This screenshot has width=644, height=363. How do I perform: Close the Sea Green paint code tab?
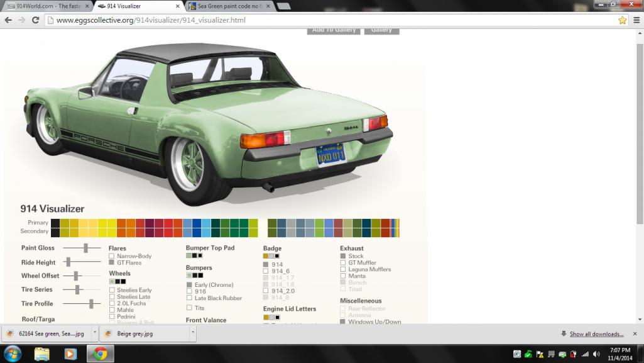click(x=268, y=6)
